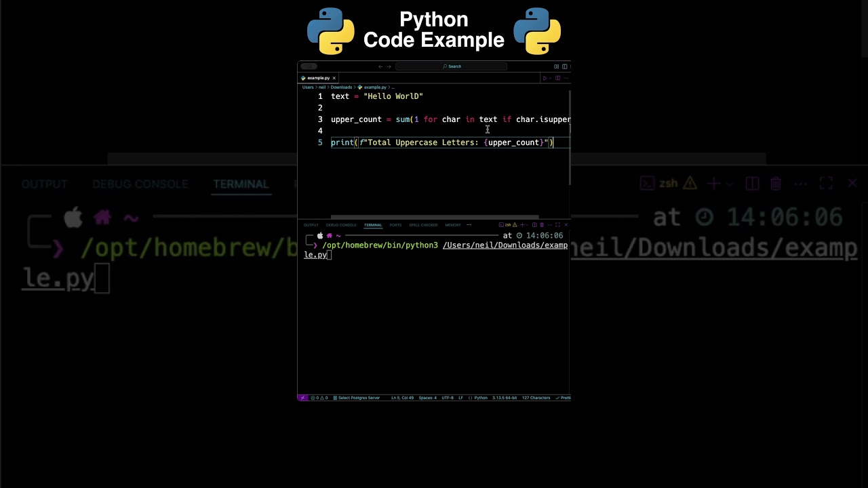Screen dimensions: 868x488
Task: Select the 3.13.5 64-bit interpreter in status bar
Action: (x=505, y=398)
